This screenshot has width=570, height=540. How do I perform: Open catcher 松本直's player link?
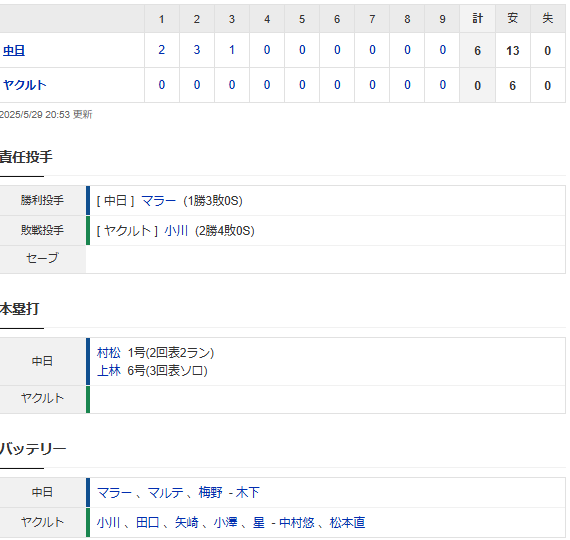click(347, 523)
